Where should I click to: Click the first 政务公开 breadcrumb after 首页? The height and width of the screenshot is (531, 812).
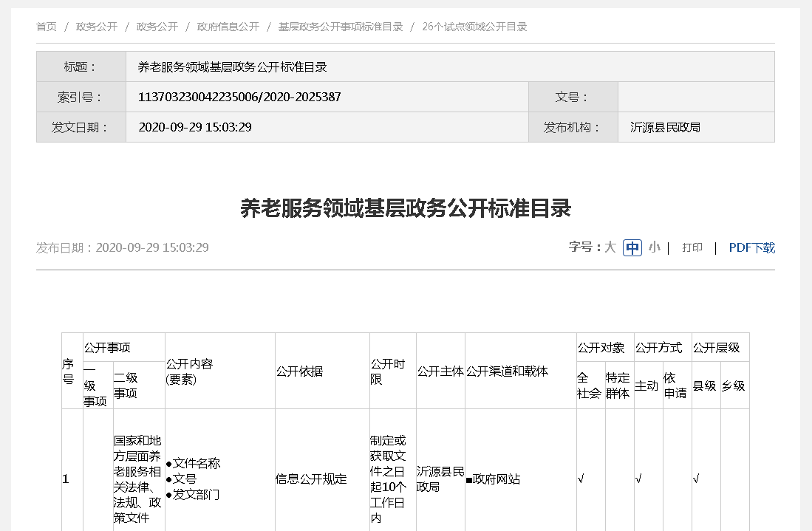point(96,27)
